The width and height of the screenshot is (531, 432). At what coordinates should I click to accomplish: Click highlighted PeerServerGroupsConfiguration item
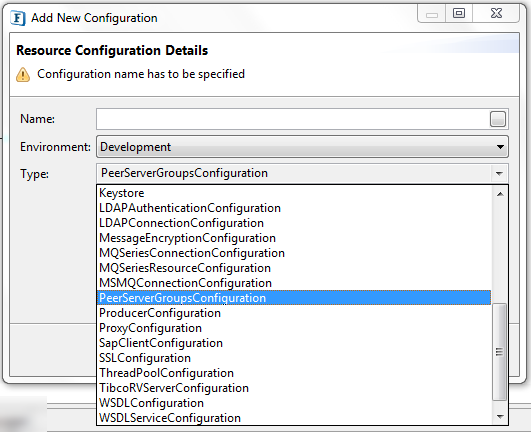[x=294, y=298]
